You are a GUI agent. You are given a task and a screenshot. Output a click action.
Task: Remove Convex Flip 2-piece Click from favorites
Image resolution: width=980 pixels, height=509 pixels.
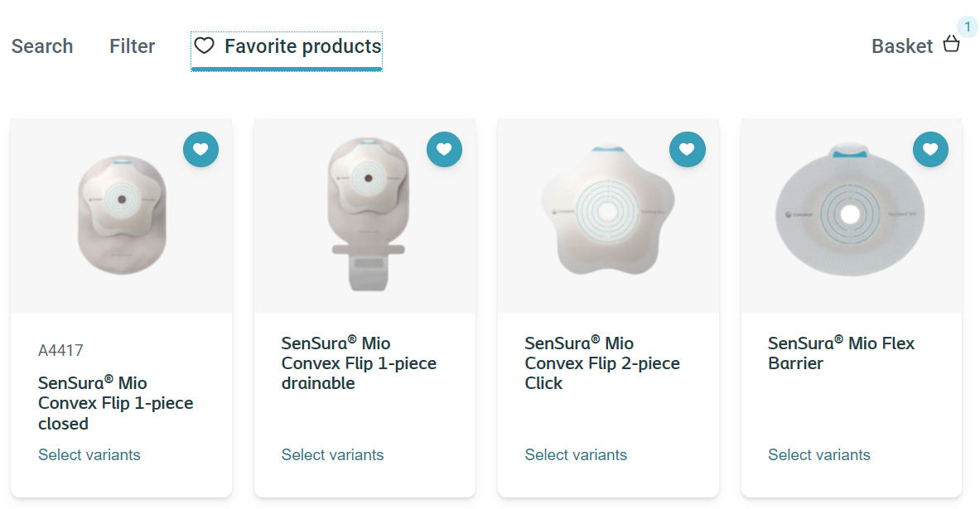tap(687, 150)
